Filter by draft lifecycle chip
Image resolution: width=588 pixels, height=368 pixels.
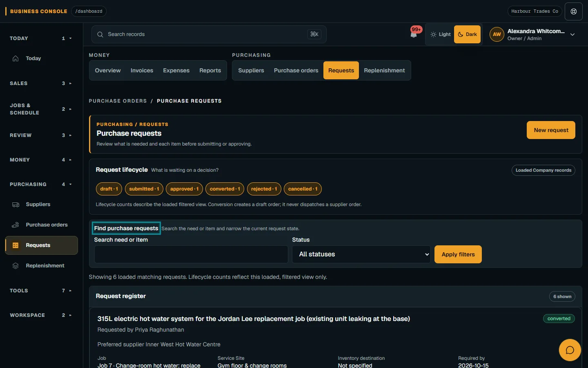coord(109,189)
